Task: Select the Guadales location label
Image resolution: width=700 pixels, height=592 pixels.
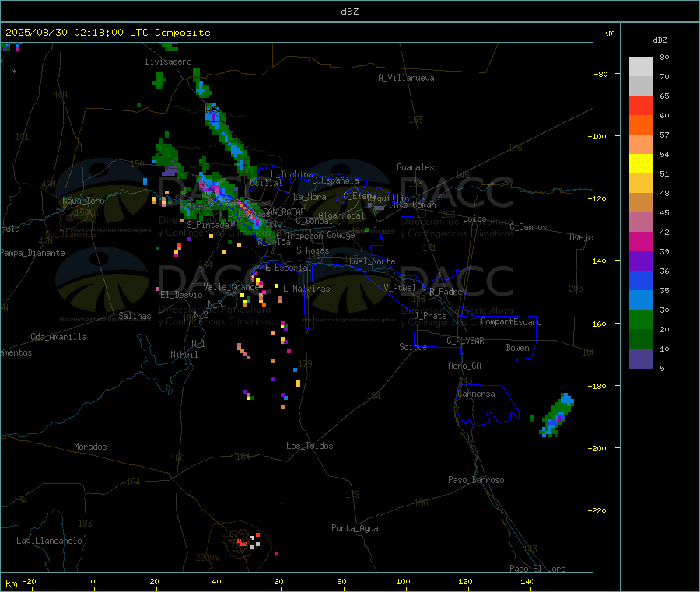Action: click(x=415, y=167)
